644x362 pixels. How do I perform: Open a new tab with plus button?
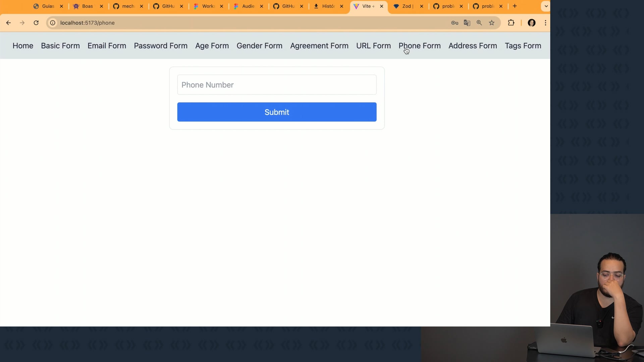tap(515, 6)
